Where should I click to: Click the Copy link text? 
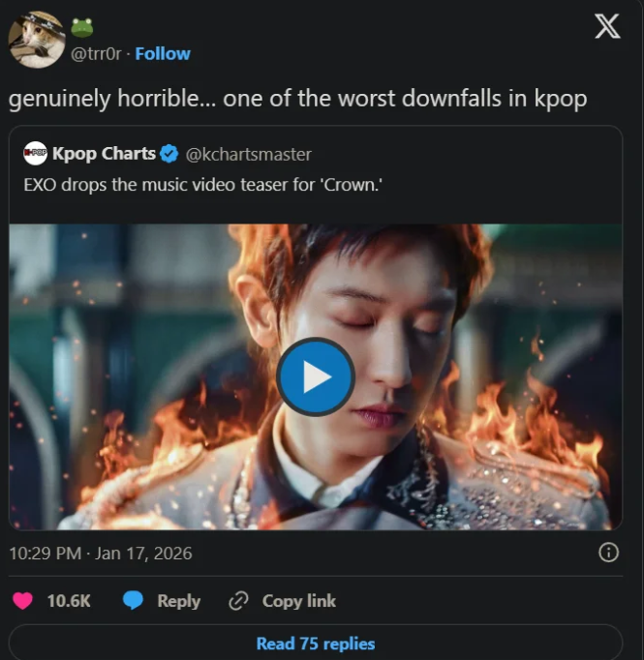pos(299,601)
